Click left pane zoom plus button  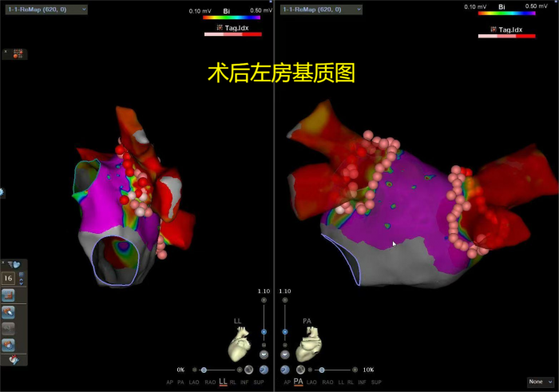[264, 299]
